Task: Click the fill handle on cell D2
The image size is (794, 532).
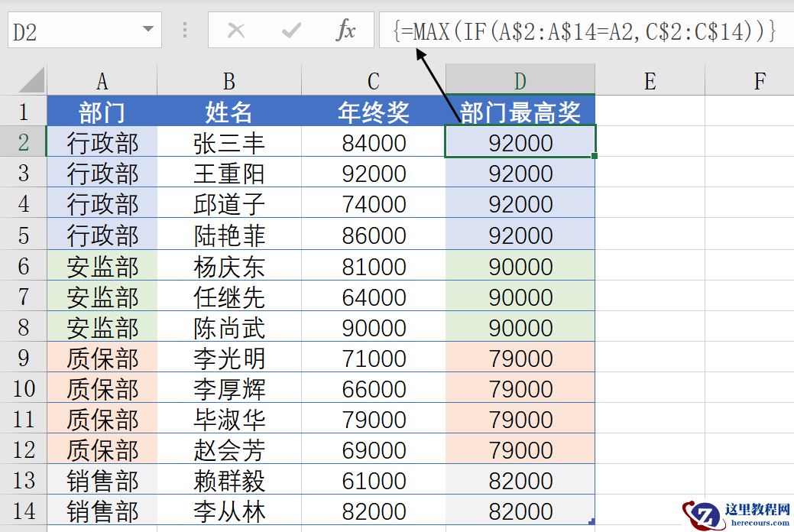Action: [595, 156]
